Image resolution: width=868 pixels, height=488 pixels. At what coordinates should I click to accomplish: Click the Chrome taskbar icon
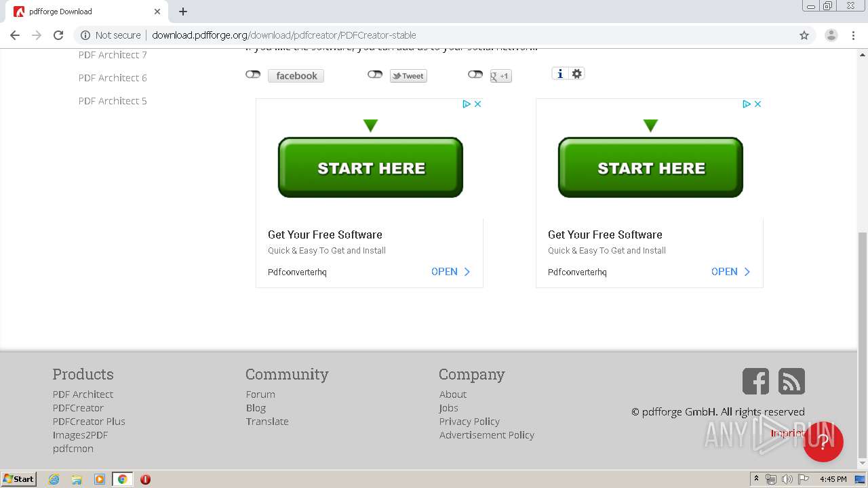pyautogui.click(x=122, y=479)
